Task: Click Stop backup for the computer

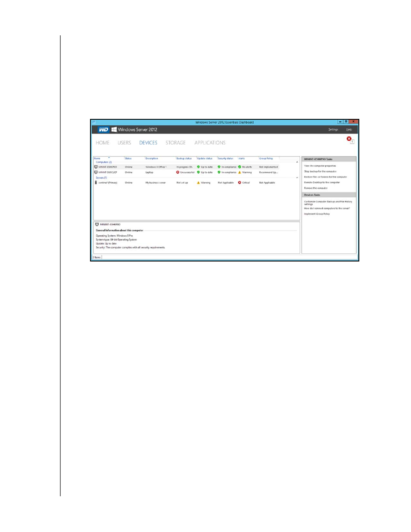Action: click(320, 171)
